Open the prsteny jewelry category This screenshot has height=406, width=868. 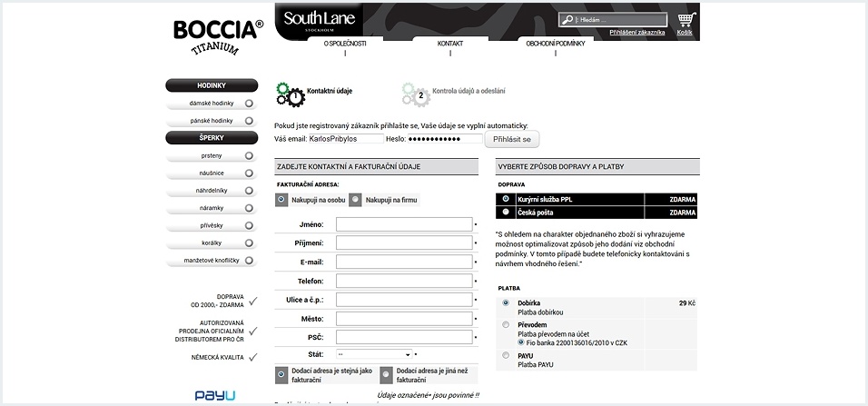click(x=211, y=156)
